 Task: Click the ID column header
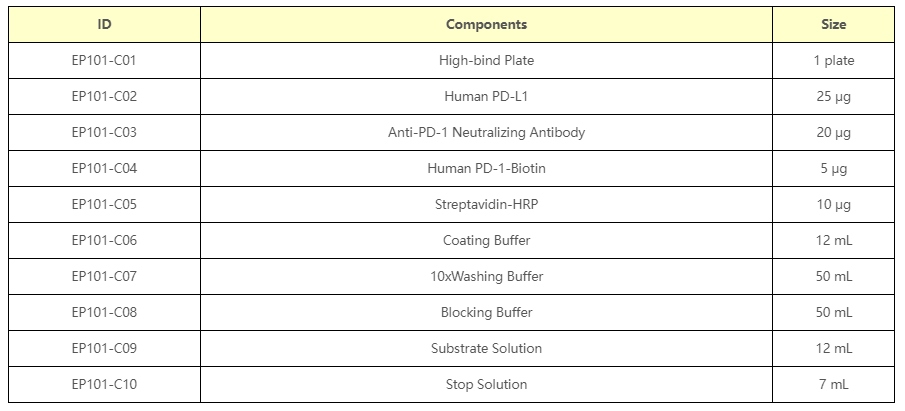coord(104,24)
